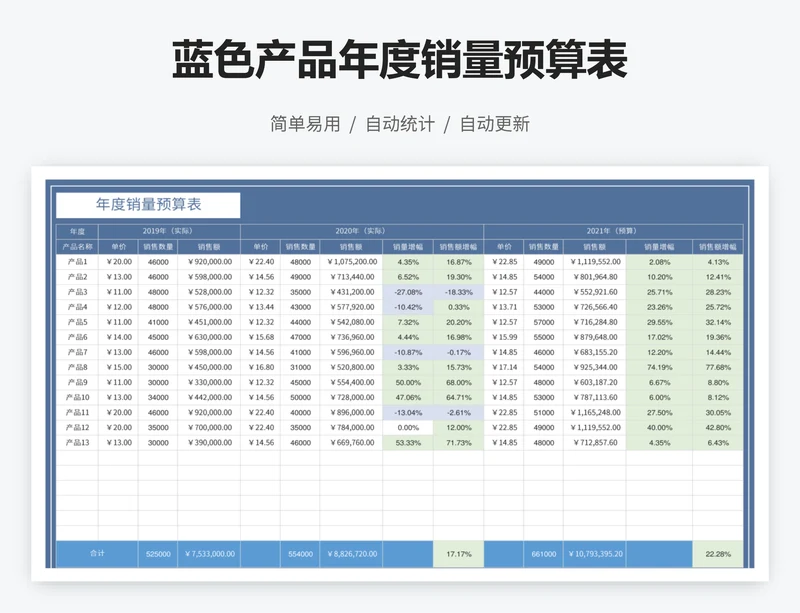Click the ¥700,000.00 cell in 产品12 row
The height and width of the screenshot is (613, 800).
[209, 427]
